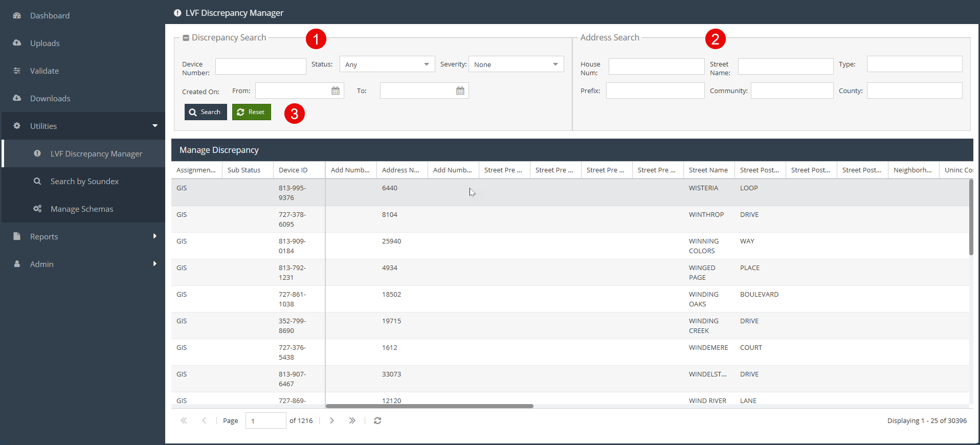Click the Utilities gear icon

[17, 126]
